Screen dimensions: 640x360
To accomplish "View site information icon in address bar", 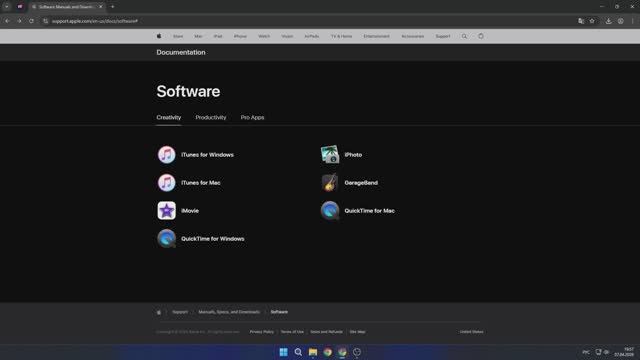I will [45, 21].
